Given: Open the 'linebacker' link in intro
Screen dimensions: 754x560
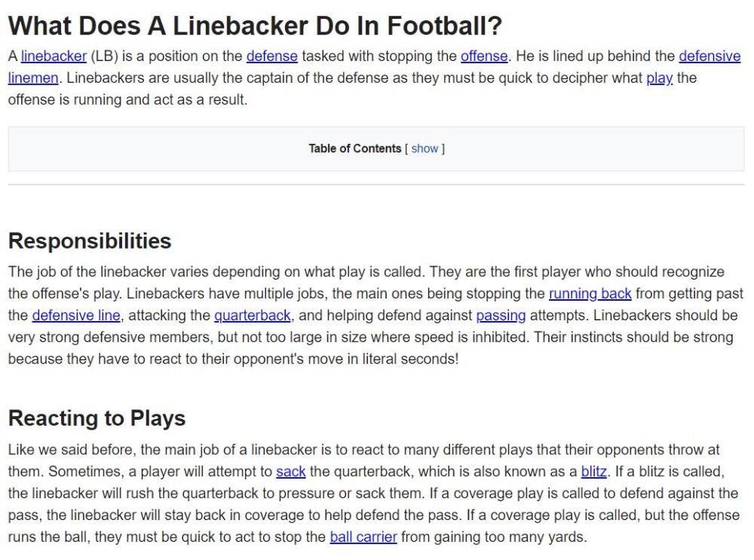Looking at the screenshot, I should pyautogui.click(x=54, y=57).
